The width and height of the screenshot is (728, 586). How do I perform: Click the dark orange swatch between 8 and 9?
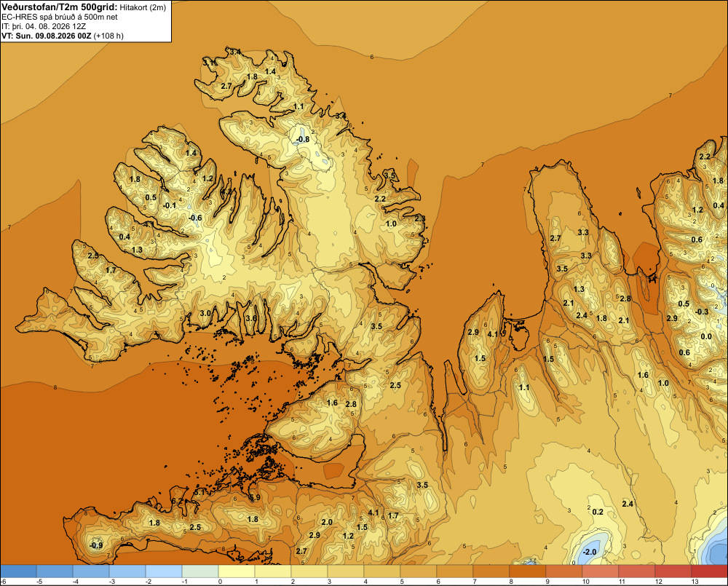[x=528, y=571]
